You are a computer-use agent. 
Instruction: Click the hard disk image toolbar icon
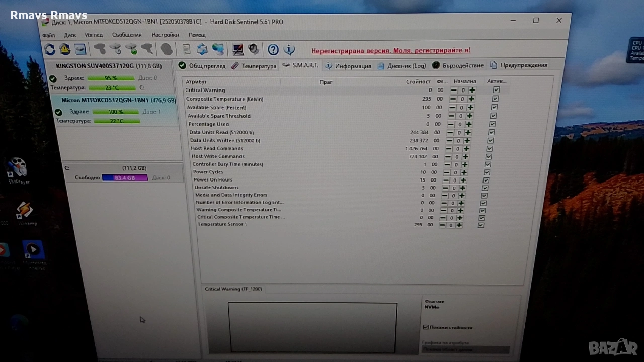click(x=80, y=49)
